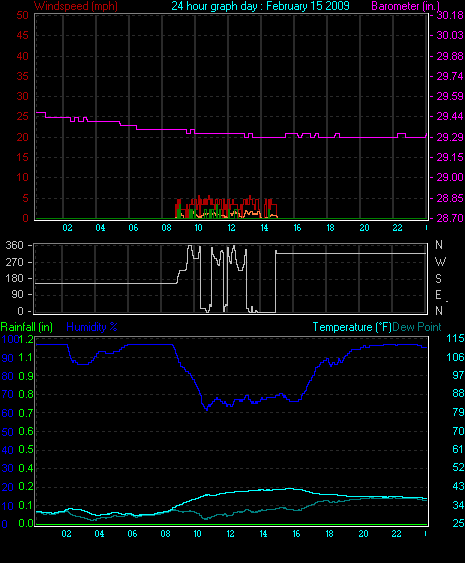This screenshot has width=465, height=563.
Task: Click the 115 temperature scale value
Action: click(x=455, y=339)
